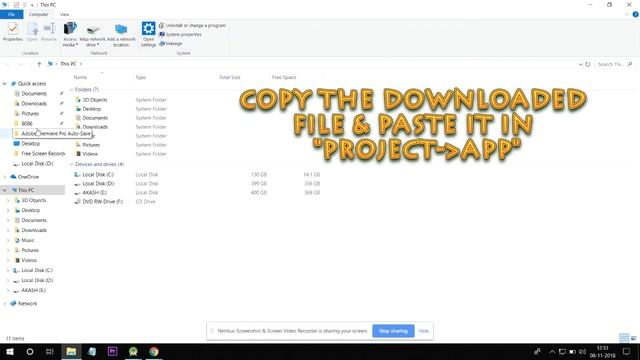640x360 pixels.
Task: Open address bar history dropdown
Action: [x=580, y=64]
